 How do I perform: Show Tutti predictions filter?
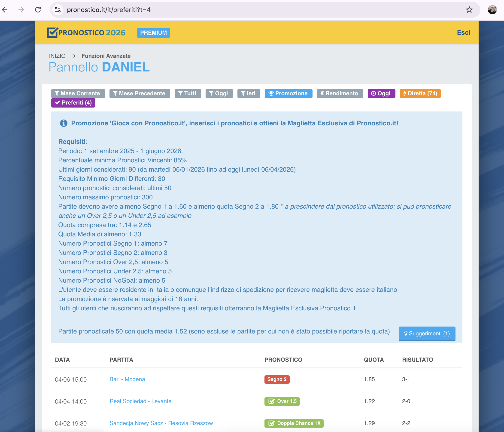pos(188,93)
